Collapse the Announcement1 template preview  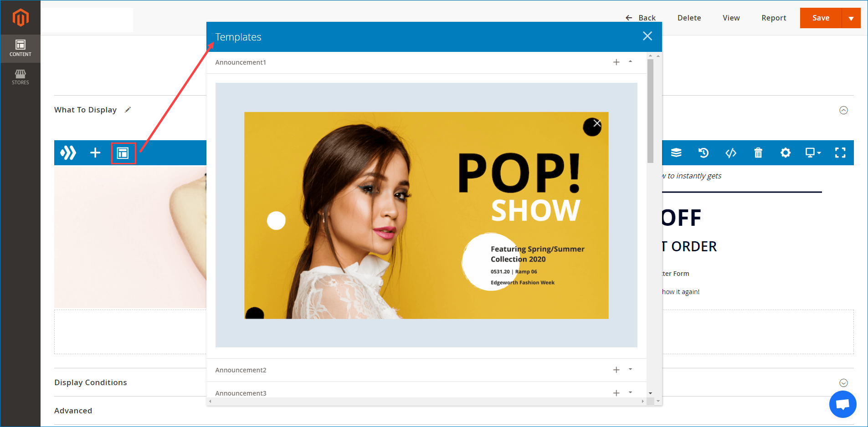(x=631, y=61)
